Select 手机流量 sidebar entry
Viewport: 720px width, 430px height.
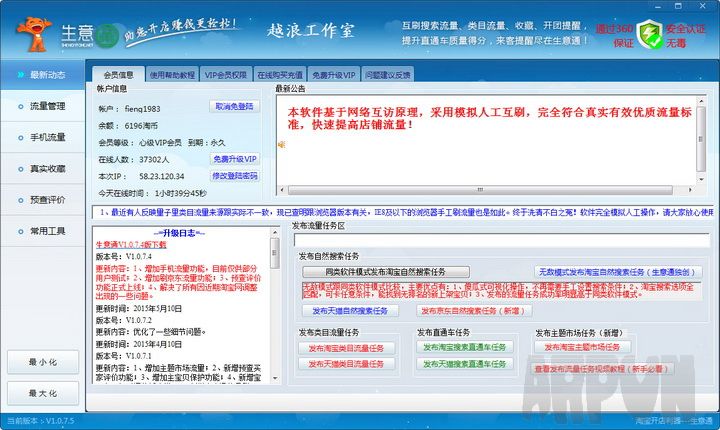[x=42, y=137]
